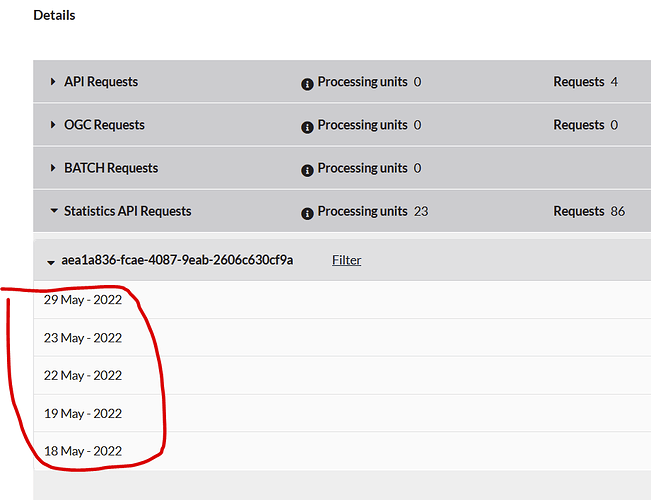Click the Details heading

[x=54, y=15]
